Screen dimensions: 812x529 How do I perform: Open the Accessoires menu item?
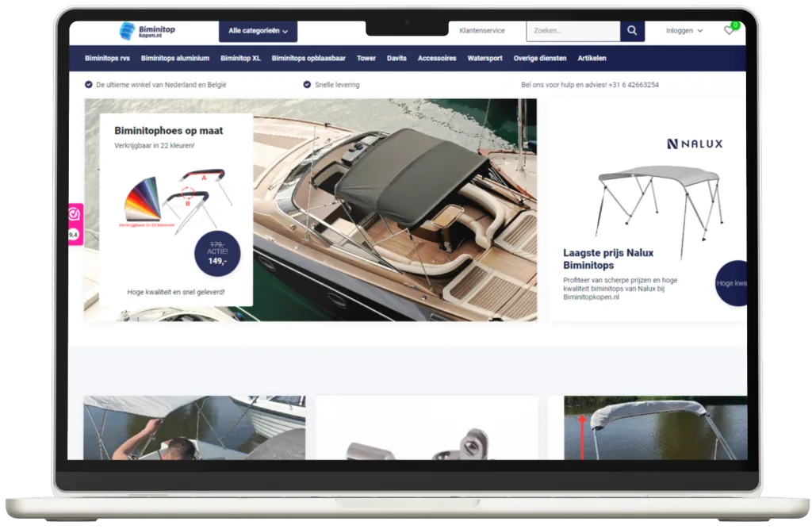437,58
